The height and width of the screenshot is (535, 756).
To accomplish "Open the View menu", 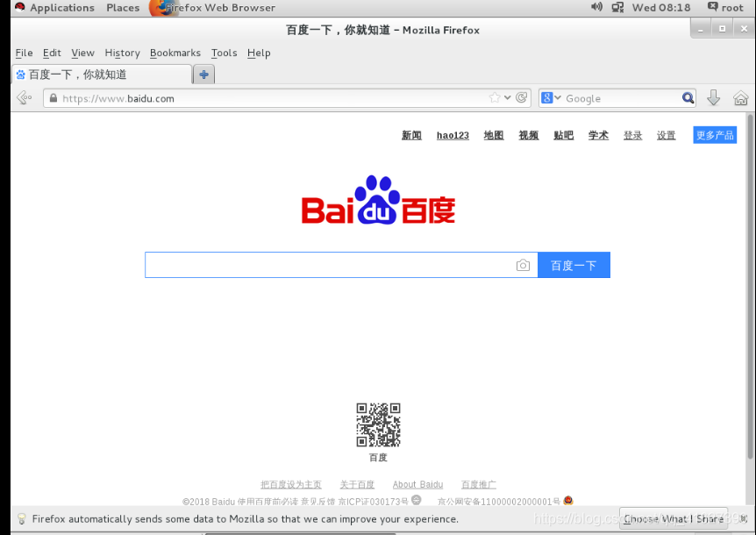I will click(83, 53).
